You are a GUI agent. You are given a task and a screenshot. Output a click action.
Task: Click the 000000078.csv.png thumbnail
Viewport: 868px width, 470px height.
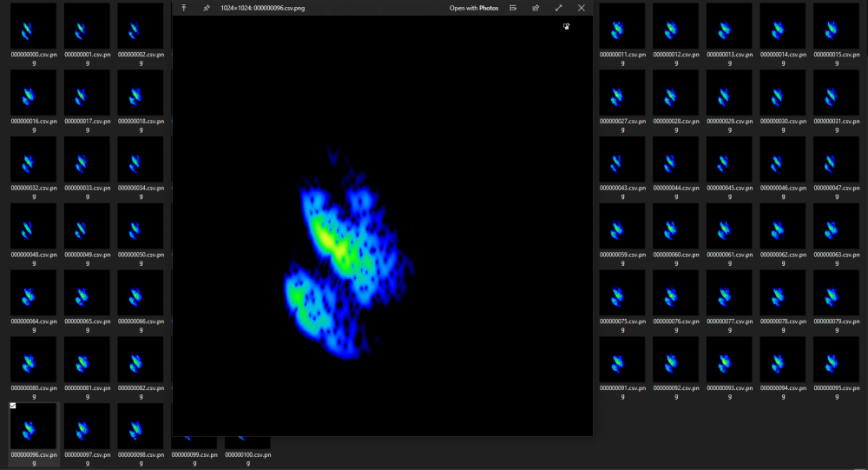click(x=783, y=293)
